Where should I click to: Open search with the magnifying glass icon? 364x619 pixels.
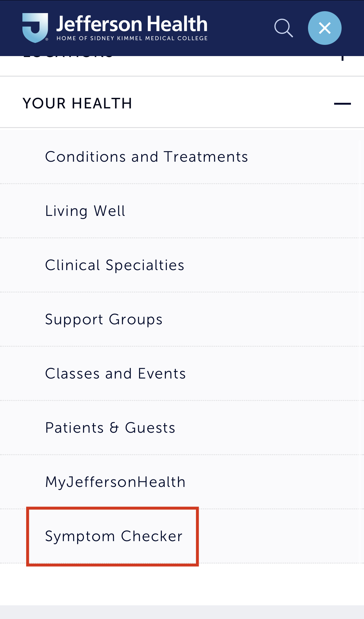pyautogui.click(x=283, y=28)
